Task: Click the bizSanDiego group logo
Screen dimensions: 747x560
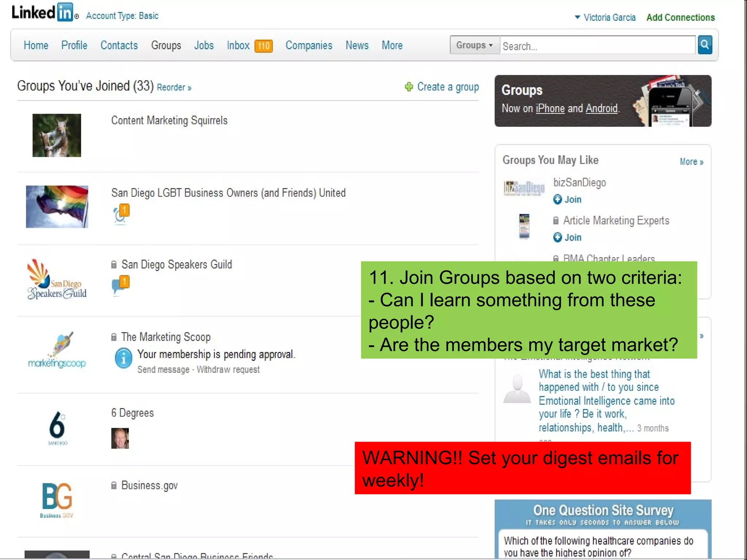Action: [524, 188]
